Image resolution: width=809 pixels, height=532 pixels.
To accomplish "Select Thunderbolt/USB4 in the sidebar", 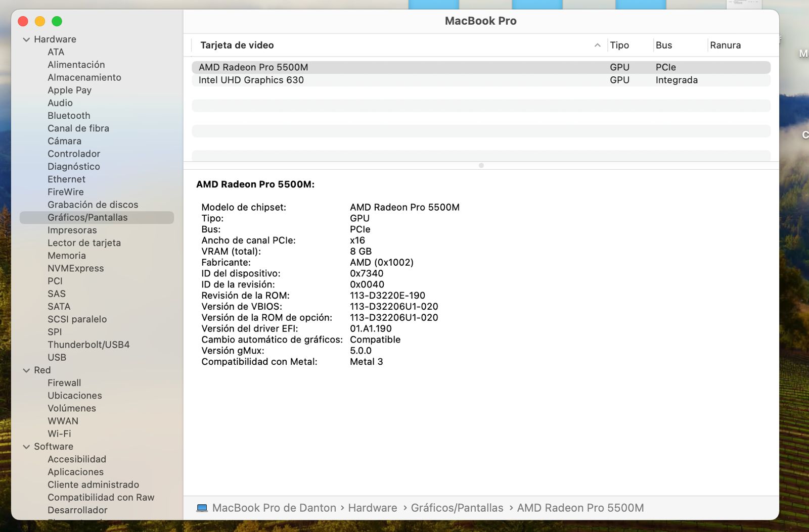I will (x=88, y=345).
